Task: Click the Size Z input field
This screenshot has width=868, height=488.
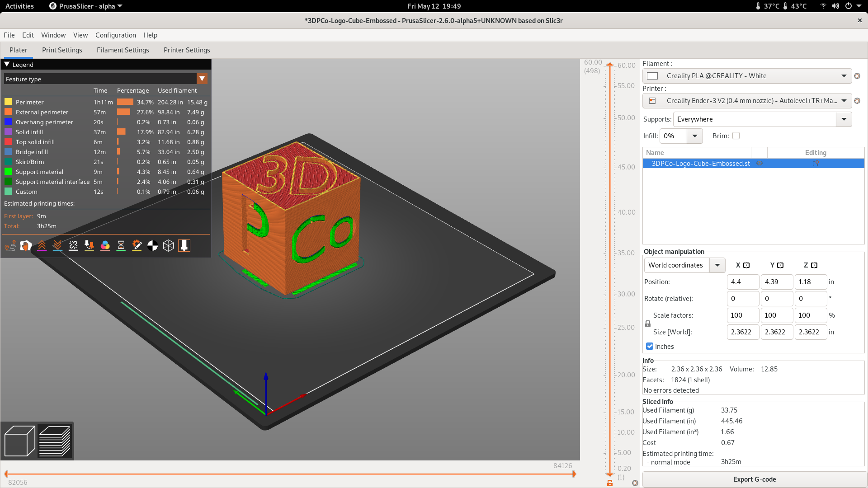Action: 811,332
